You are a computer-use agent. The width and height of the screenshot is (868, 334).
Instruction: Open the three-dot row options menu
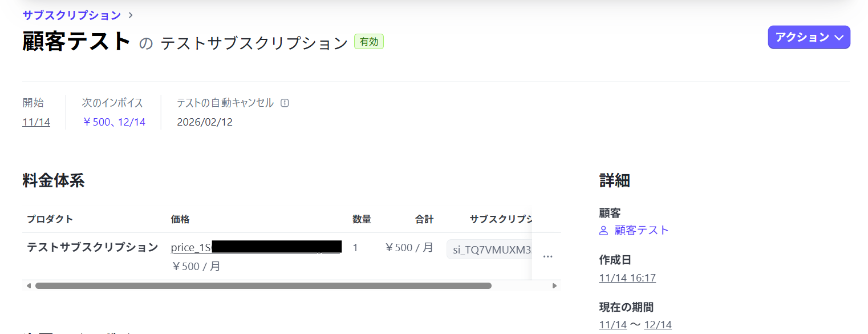pos(547,257)
